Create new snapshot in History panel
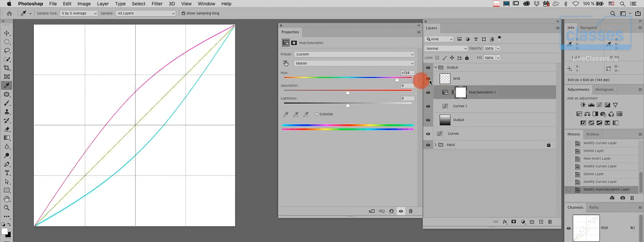Screen dimensions: 644x242 623,198
